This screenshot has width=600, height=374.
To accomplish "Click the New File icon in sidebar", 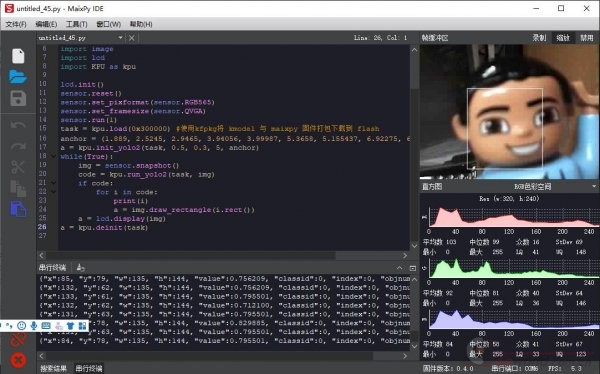I will pos(18,56).
